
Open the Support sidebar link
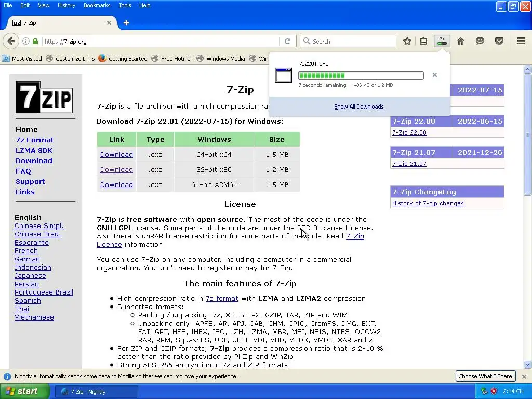click(30, 181)
